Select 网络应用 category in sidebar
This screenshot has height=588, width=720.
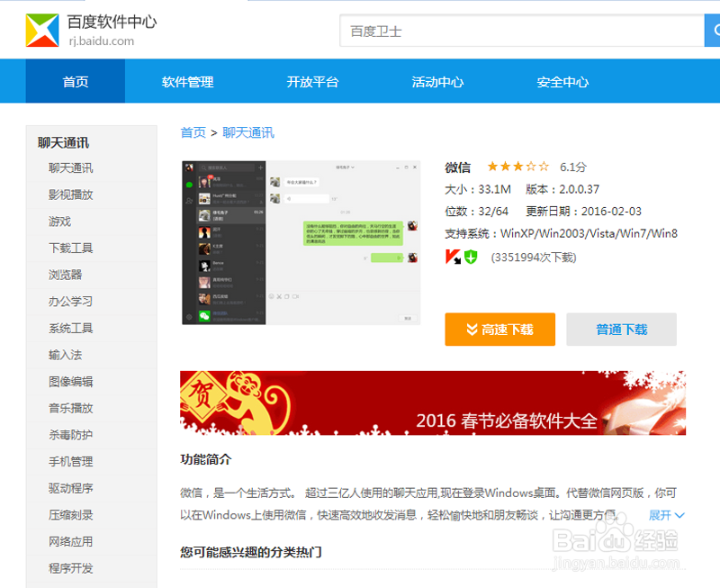pos(71,541)
